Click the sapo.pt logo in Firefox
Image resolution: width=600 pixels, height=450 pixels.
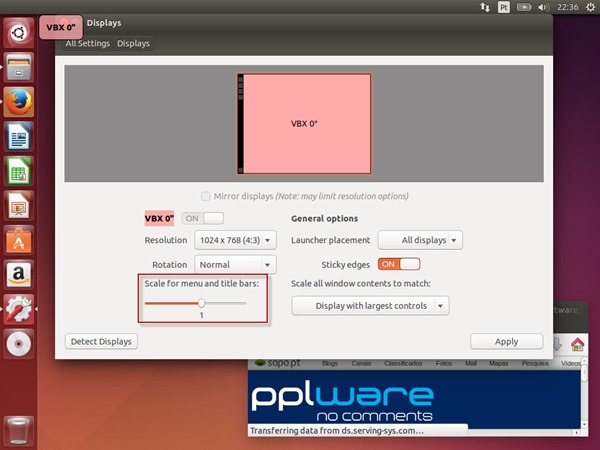coord(278,363)
